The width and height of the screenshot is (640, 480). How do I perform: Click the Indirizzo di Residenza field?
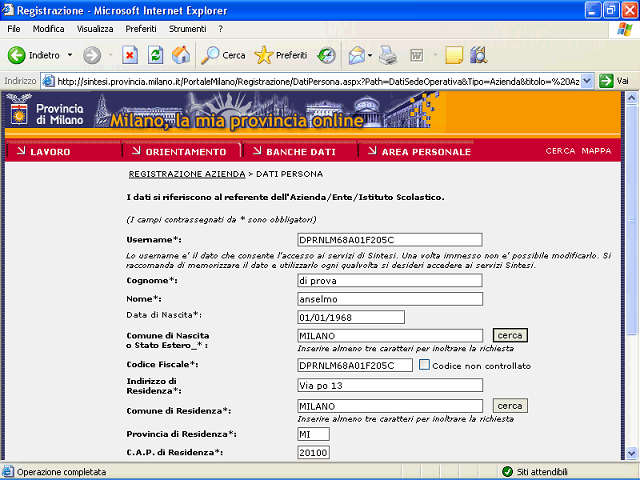390,385
